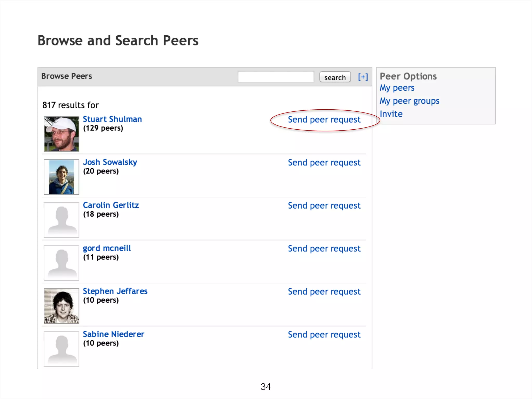
Task: Send peer request to Stuart Shulman
Action: pos(324,119)
